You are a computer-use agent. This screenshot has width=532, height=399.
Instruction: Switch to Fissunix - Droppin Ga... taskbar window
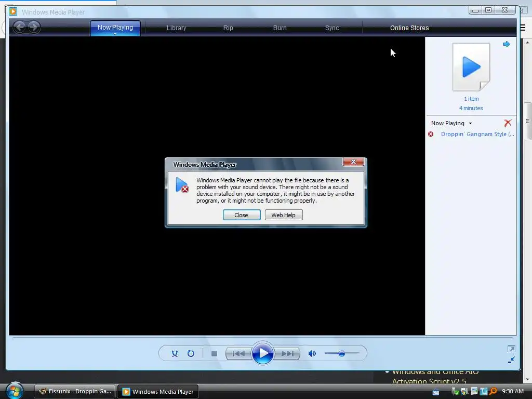[75, 391]
